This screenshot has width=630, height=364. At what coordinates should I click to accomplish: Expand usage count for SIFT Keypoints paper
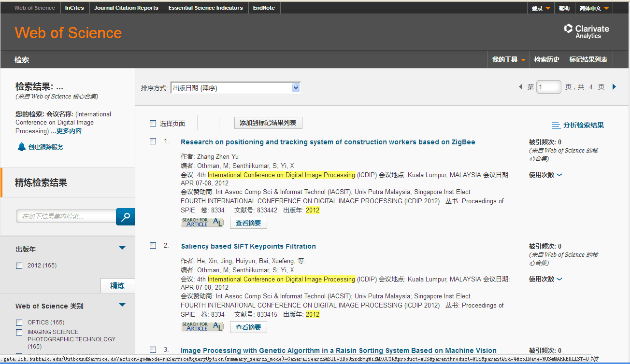(x=545, y=279)
